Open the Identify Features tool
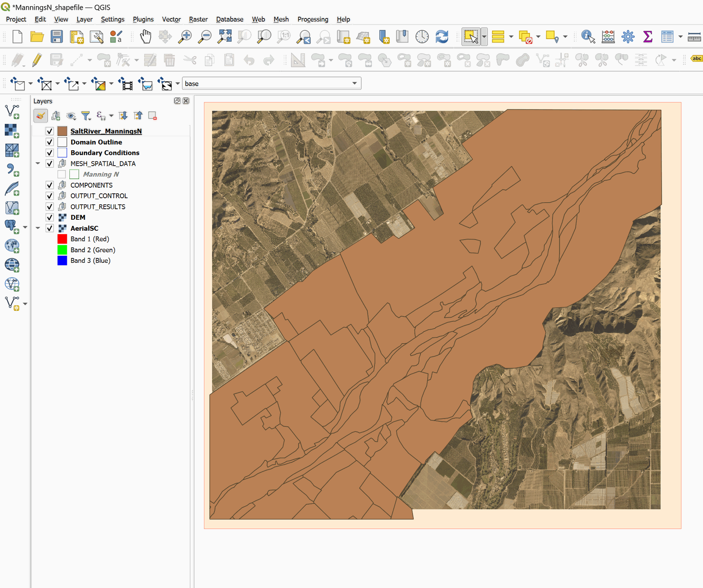The image size is (703, 588). 588,36
